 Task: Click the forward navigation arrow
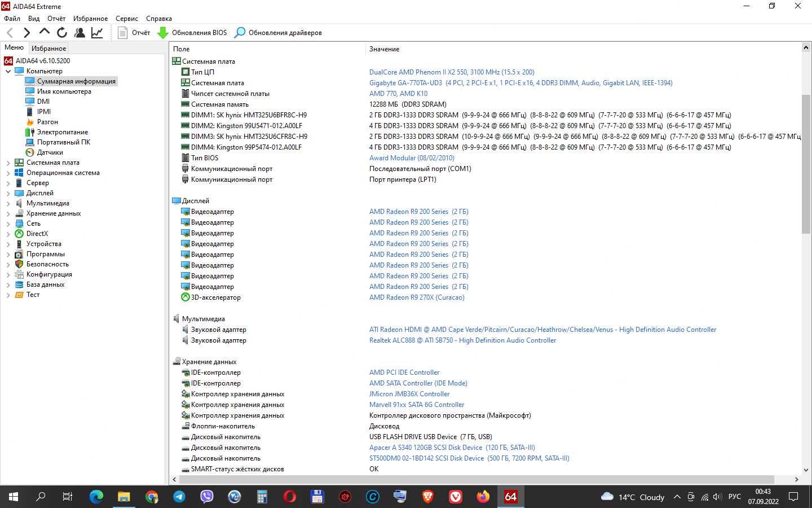27,33
